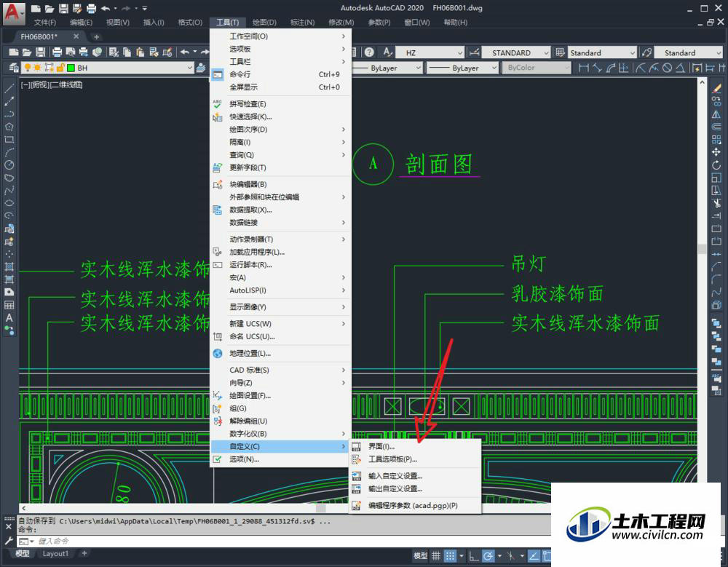
Task: Open Layer Properties Manager icon
Action: click(x=14, y=68)
